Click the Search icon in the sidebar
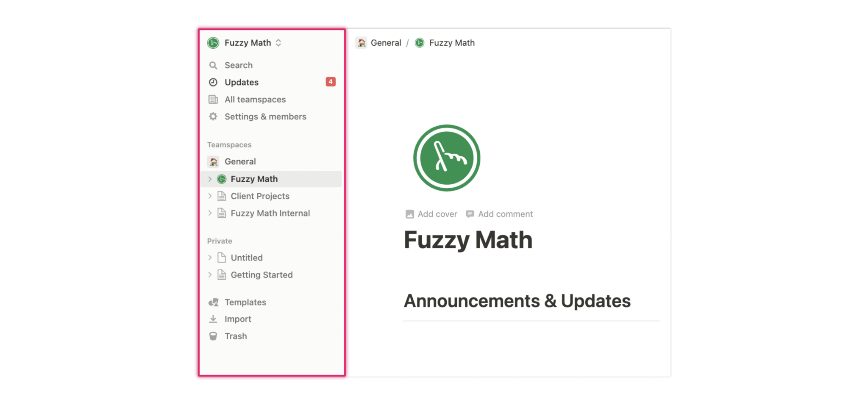 [x=213, y=65]
